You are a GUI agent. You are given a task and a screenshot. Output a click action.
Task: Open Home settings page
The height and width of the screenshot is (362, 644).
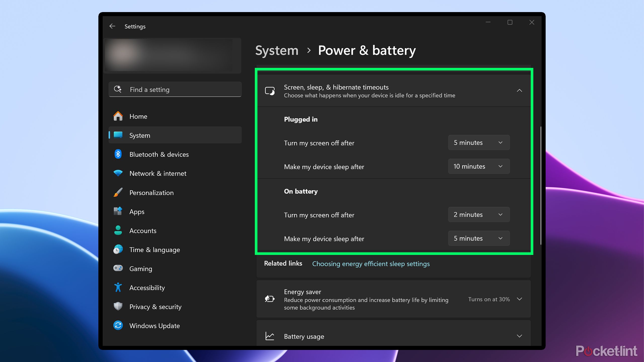pos(175,116)
